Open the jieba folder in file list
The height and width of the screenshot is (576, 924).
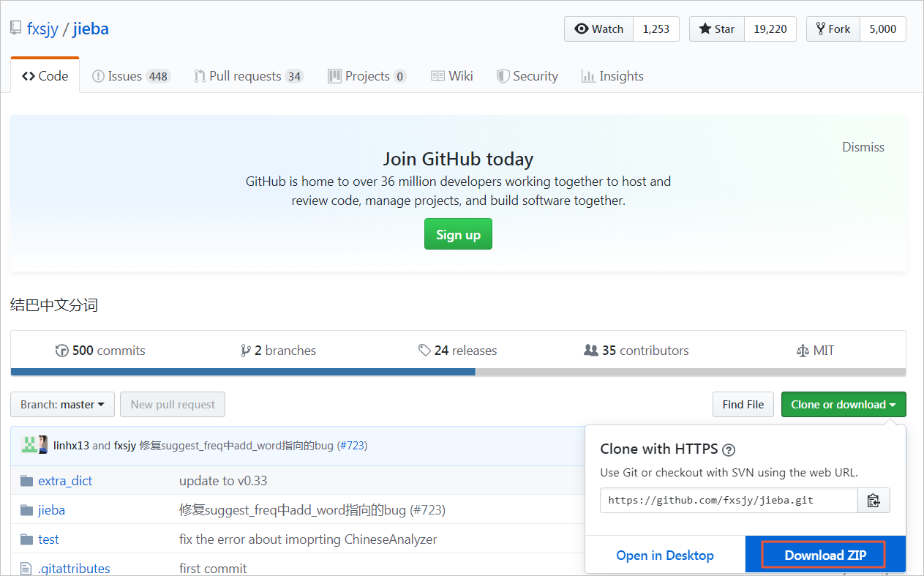click(x=52, y=510)
